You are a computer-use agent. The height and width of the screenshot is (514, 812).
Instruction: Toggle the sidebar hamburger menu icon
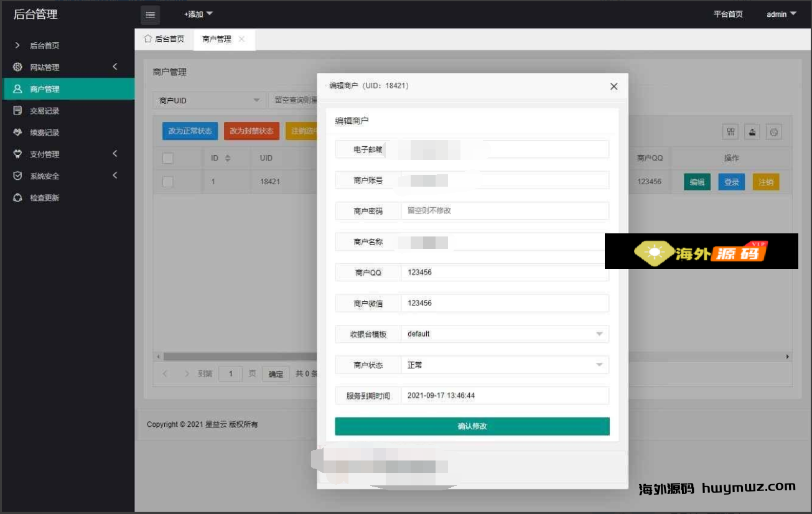coord(150,15)
